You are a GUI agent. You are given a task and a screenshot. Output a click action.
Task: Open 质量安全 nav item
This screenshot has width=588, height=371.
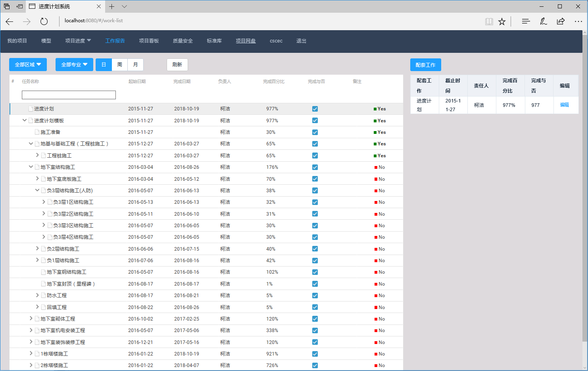pyautogui.click(x=183, y=41)
